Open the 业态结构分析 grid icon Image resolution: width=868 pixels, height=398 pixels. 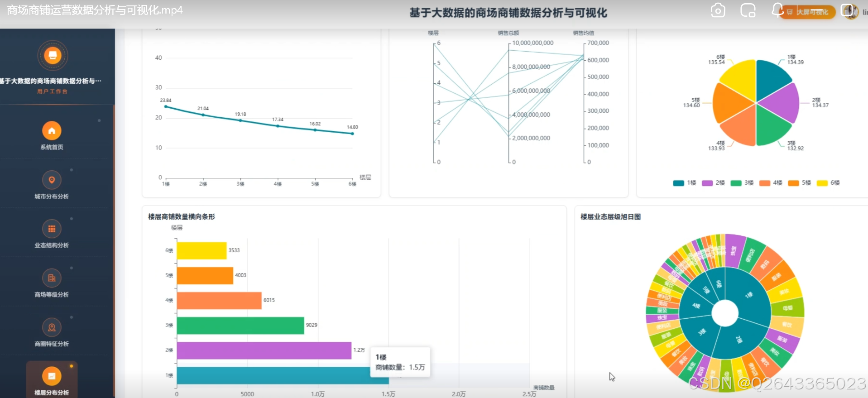coord(52,229)
